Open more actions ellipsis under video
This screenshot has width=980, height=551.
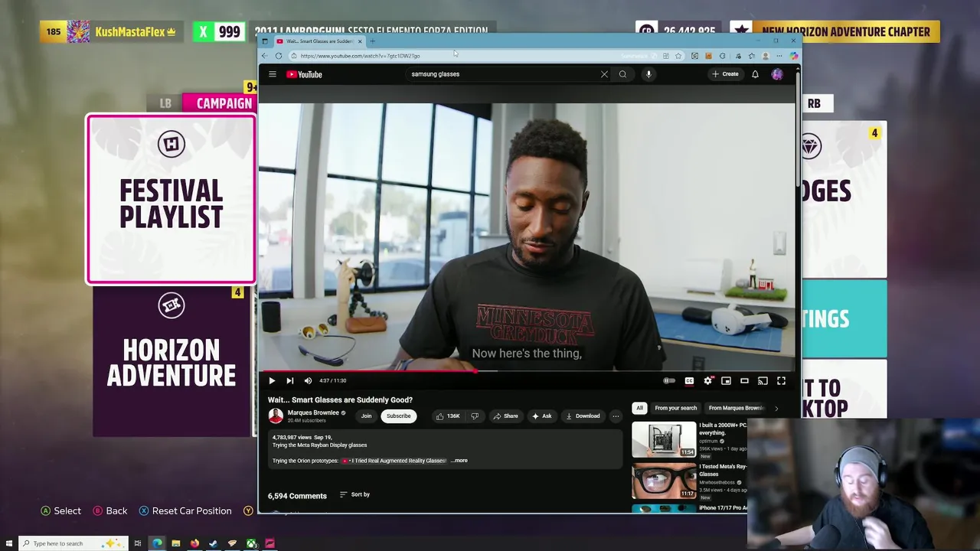[616, 416]
